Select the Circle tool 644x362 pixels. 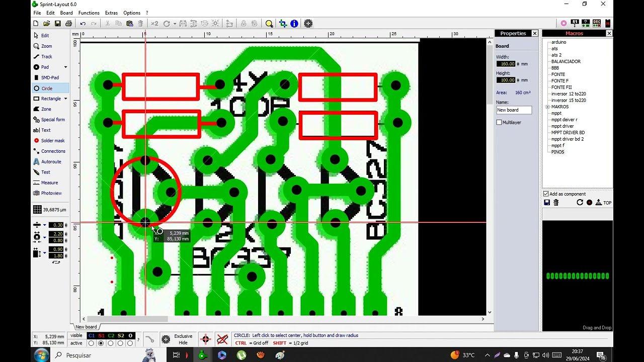pos(50,88)
